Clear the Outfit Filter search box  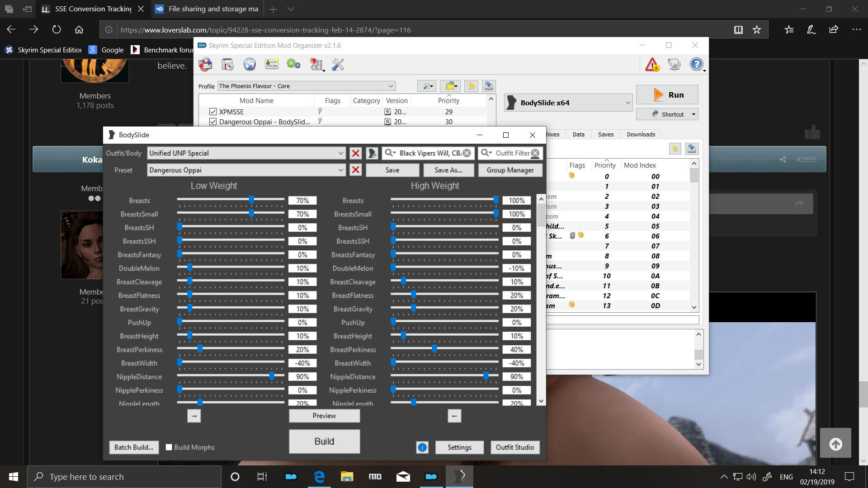pyautogui.click(x=535, y=153)
